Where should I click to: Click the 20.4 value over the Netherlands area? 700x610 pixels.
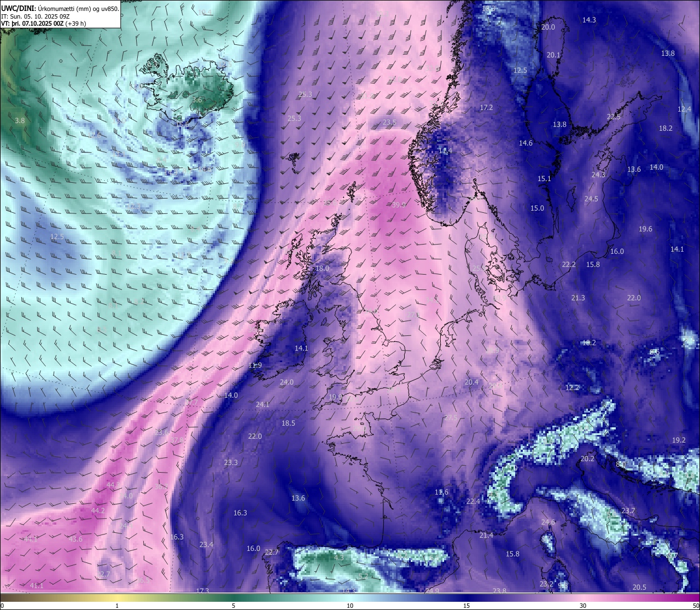(x=471, y=382)
